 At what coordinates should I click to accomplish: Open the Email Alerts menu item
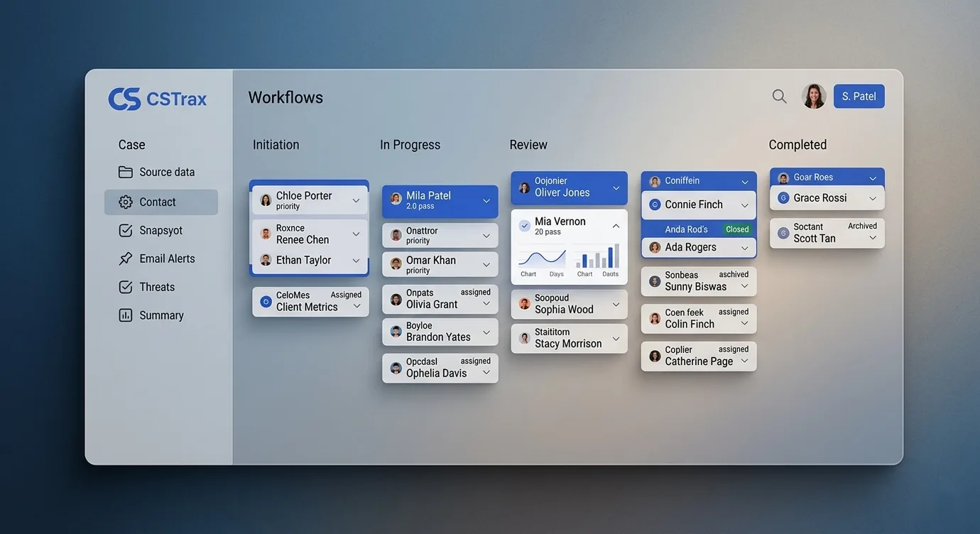pyautogui.click(x=167, y=258)
